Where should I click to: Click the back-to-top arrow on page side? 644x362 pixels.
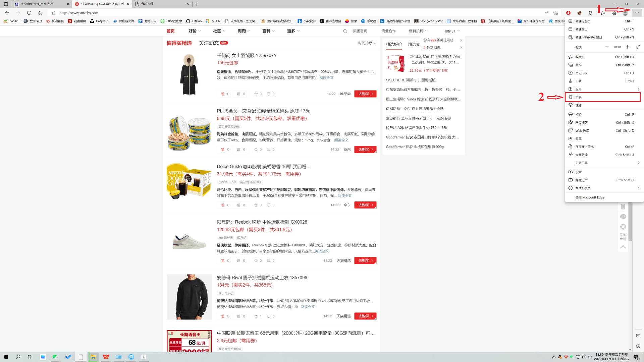pos(623,247)
